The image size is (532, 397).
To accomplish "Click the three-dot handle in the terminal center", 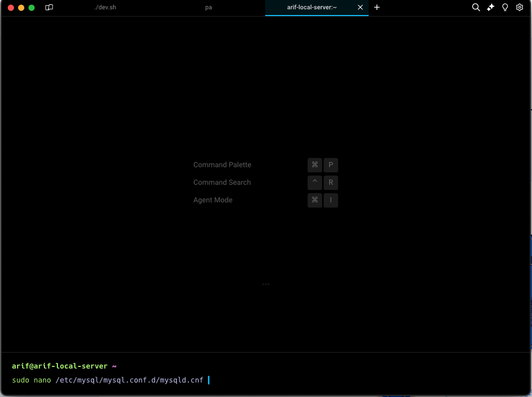I will click(266, 284).
